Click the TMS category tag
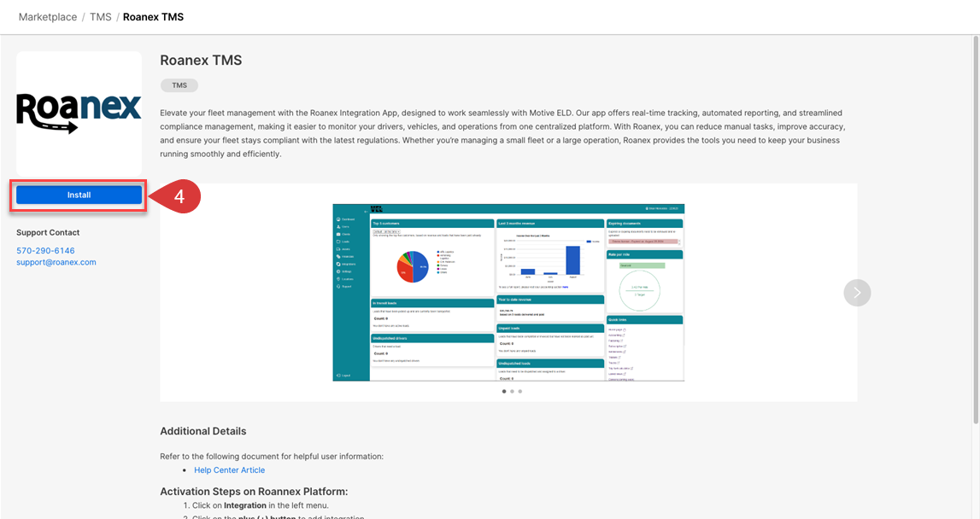 tap(179, 85)
